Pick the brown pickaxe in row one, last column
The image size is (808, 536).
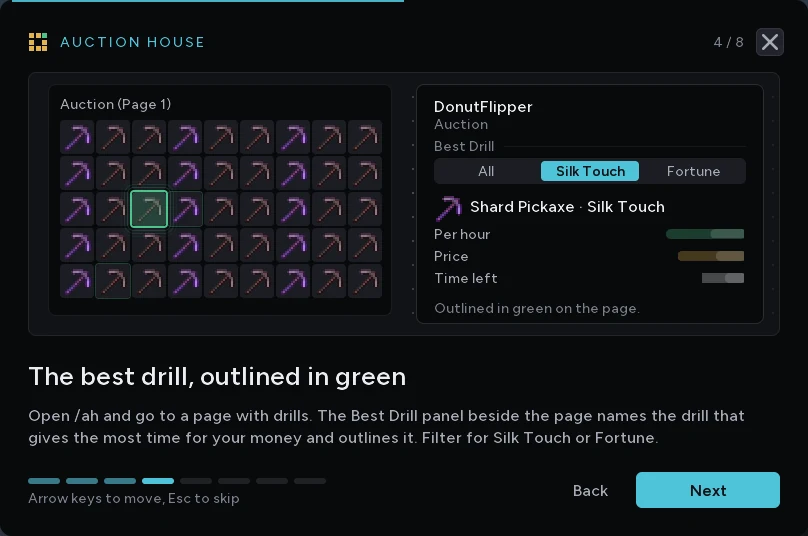(365, 137)
